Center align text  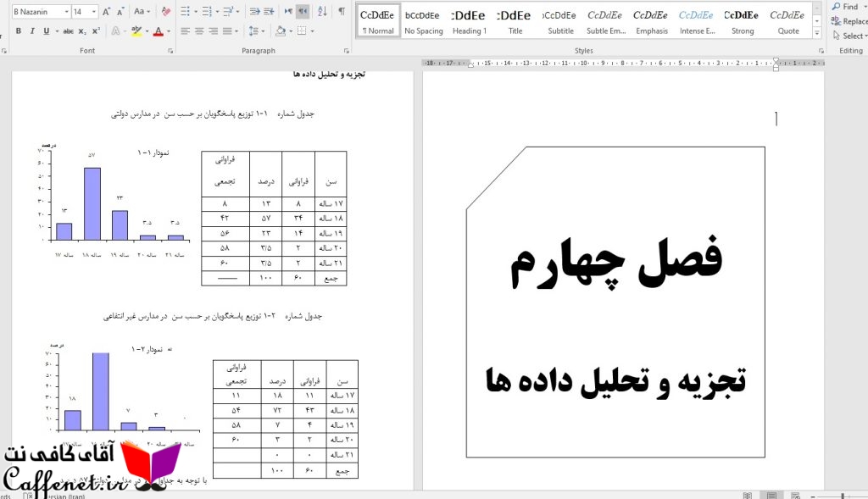[x=198, y=31]
